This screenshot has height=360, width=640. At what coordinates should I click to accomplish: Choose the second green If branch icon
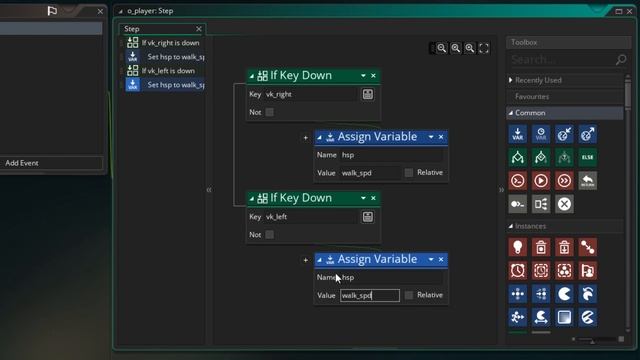pos(541,157)
